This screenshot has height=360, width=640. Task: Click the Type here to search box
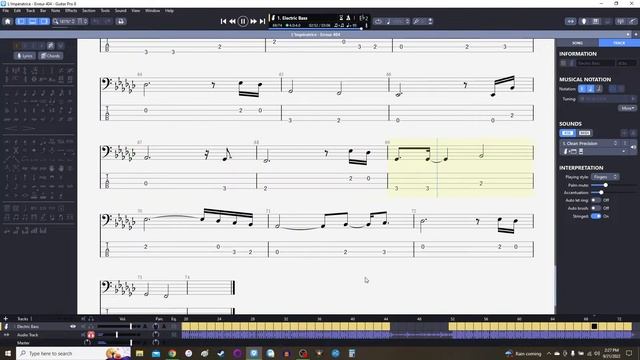click(x=73, y=353)
